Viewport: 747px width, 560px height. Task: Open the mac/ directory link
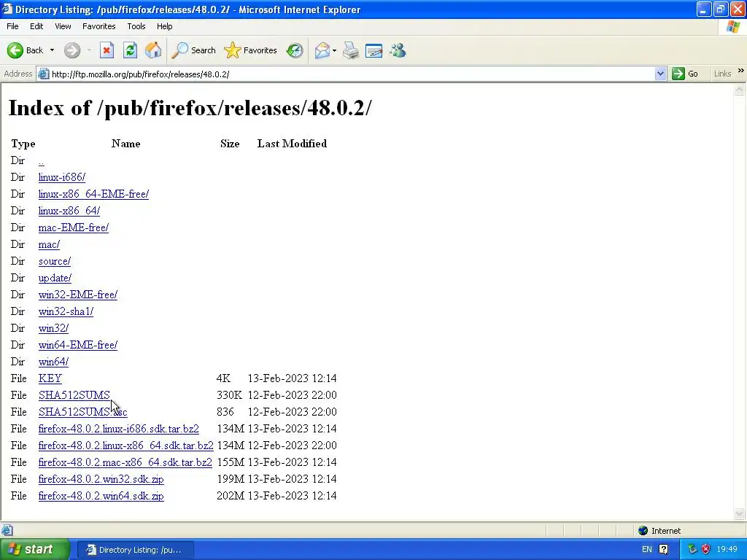[49, 244]
